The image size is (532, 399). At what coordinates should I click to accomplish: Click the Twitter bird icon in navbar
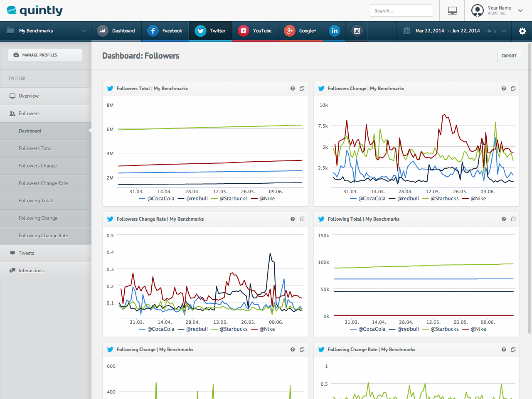(x=200, y=31)
